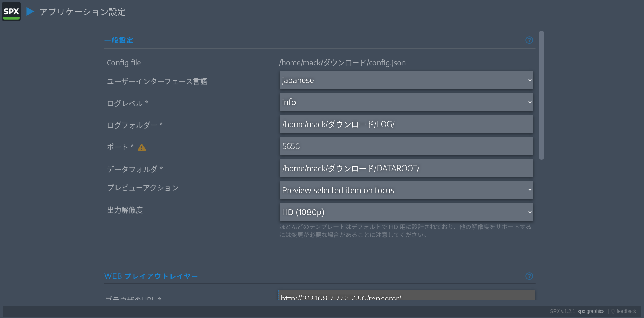This screenshot has height=318, width=644.
Task: Expand the HD (1080p) resolution dropdown
Action: [x=406, y=212]
